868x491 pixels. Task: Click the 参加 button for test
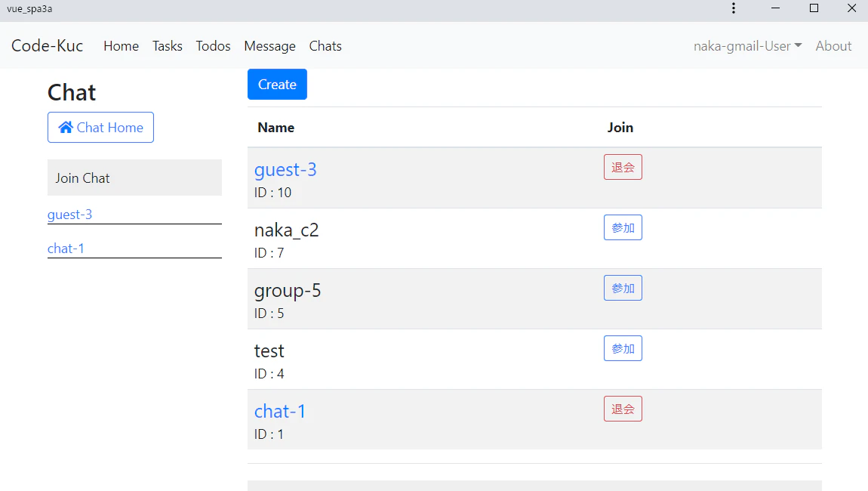pyautogui.click(x=623, y=348)
